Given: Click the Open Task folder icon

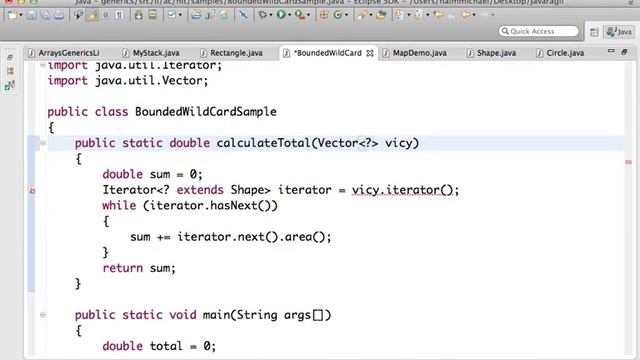Looking at the screenshot, I should point(381,15).
